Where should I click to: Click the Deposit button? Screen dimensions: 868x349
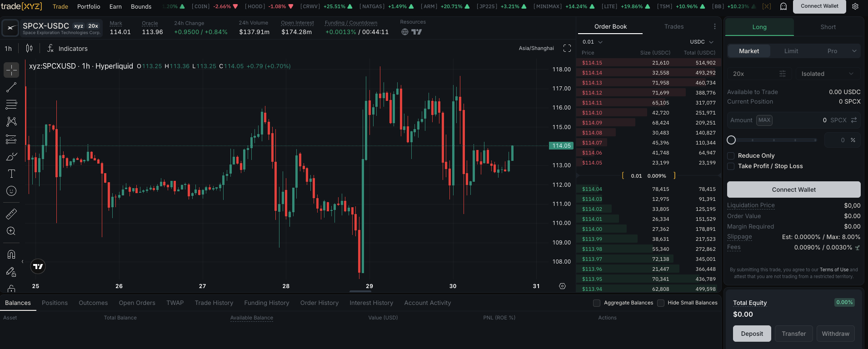point(752,334)
